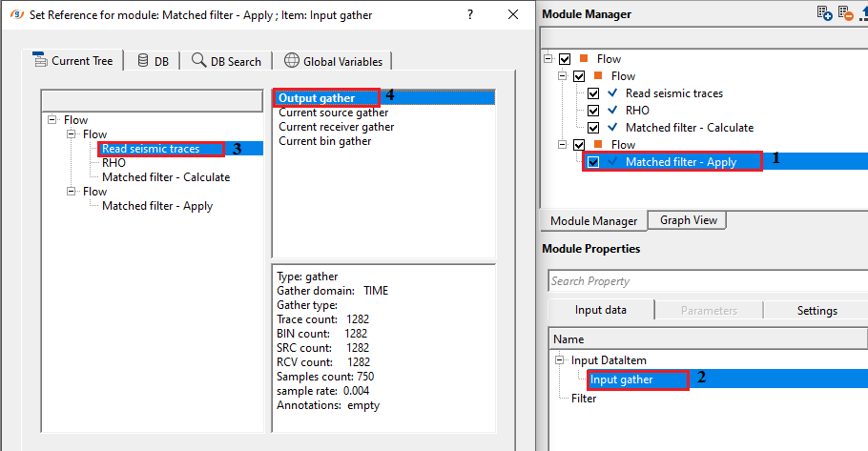Toggle checkbox for Read seismic traces module
This screenshot has height=451, width=868.
click(593, 93)
